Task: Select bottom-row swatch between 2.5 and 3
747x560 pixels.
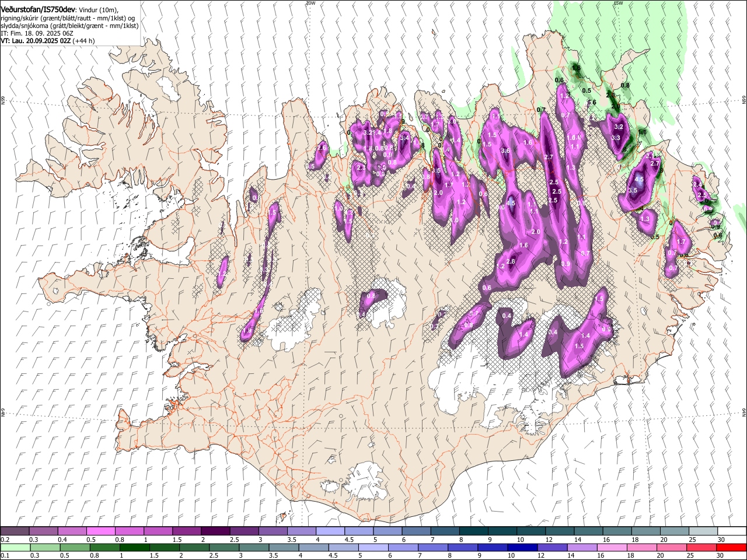Action: point(224,547)
